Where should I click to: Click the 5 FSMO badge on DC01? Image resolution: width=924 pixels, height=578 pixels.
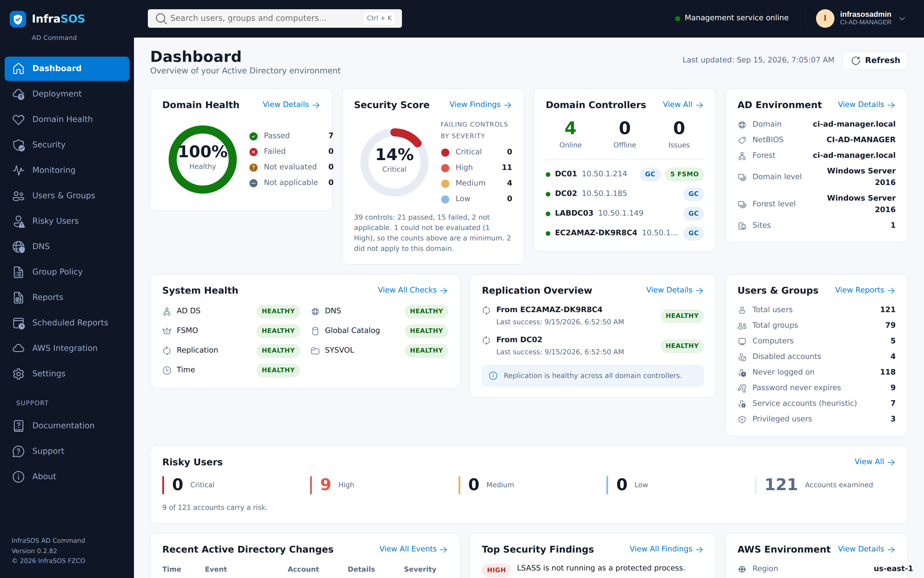684,174
